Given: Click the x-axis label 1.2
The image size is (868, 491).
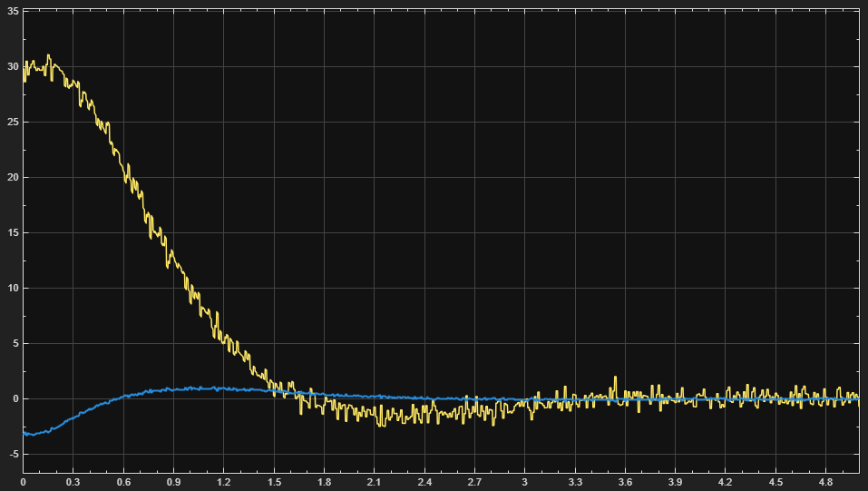Looking at the screenshot, I should click(x=224, y=482).
